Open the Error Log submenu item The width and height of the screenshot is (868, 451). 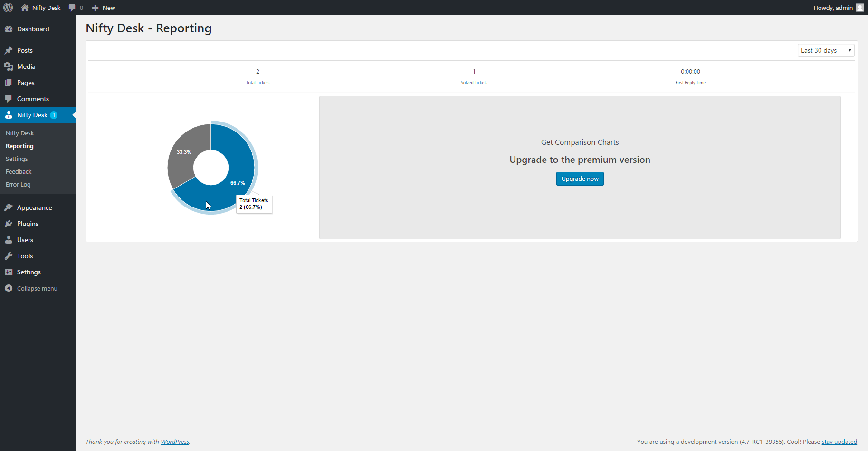click(18, 185)
